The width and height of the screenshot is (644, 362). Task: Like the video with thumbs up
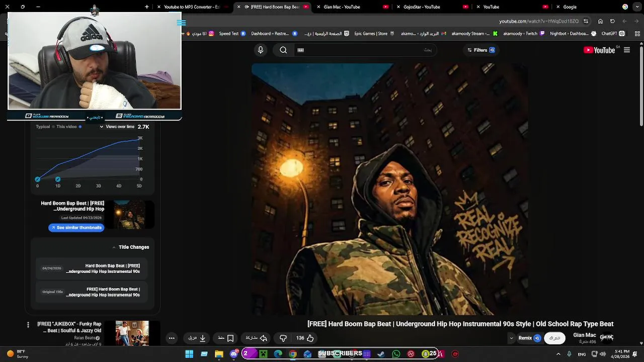point(310,338)
